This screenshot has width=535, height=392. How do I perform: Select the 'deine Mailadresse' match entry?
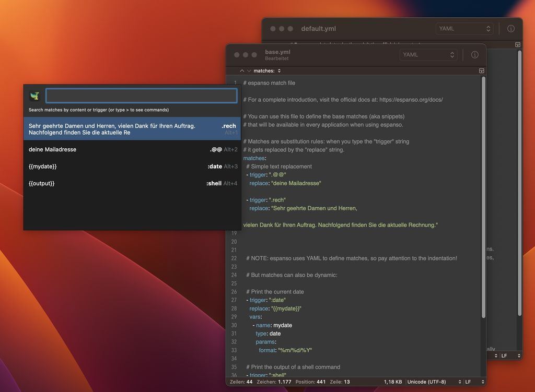[132, 149]
